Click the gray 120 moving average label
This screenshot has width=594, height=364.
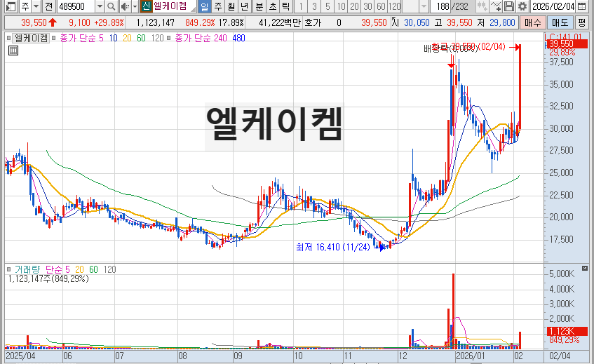tap(157, 39)
